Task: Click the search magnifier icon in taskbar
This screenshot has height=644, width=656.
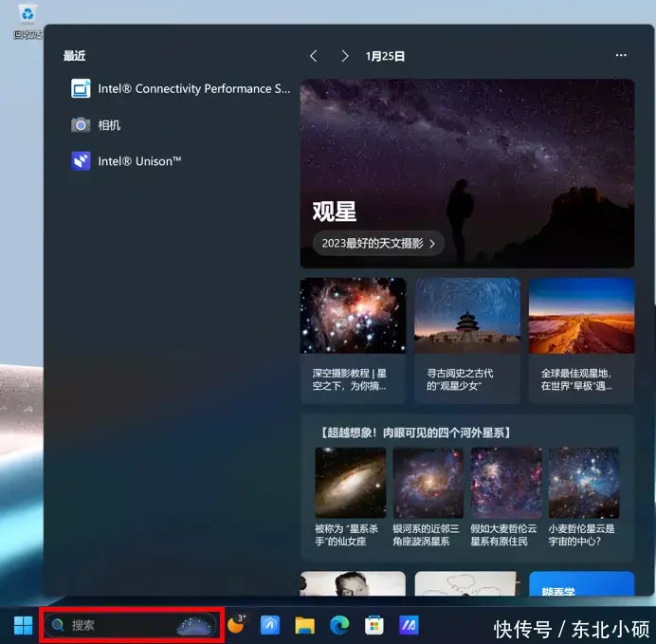Action: (x=58, y=625)
